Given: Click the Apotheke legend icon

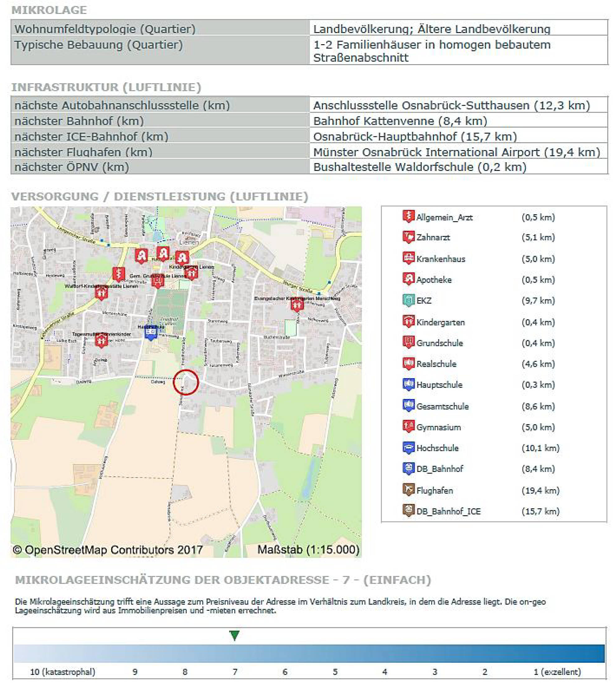Looking at the screenshot, I should pos(408,279).
